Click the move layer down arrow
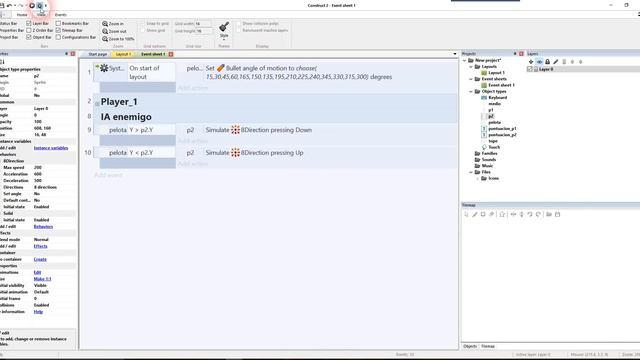The image size is (640, 360). pyautogui.click(x=580, y=62)
